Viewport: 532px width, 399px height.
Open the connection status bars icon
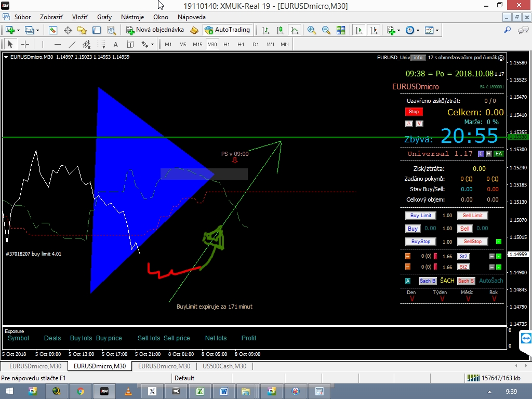pyautogui.click(x=473, y=378)
